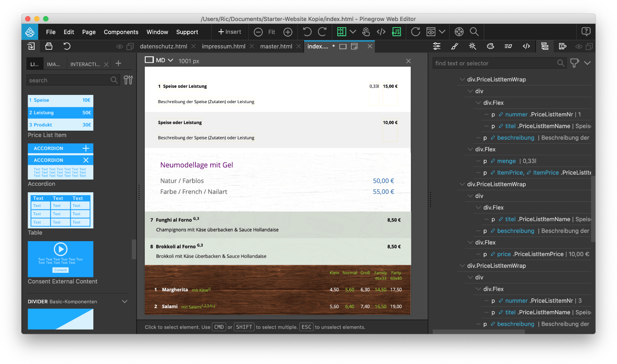Toggle the left panel detach window icon
The image size is (617, 364).
coord(130,47)
